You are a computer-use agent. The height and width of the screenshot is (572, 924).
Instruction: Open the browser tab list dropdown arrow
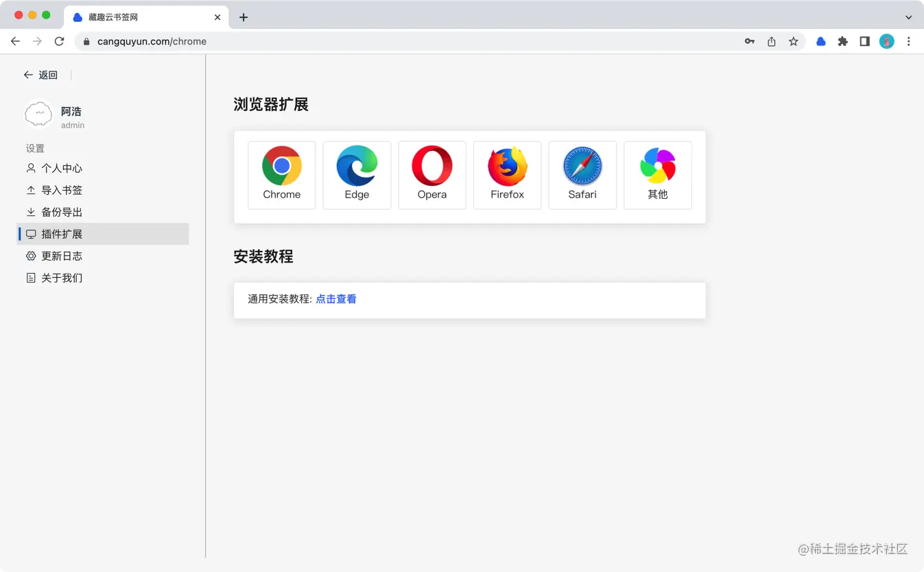point(908,16)
